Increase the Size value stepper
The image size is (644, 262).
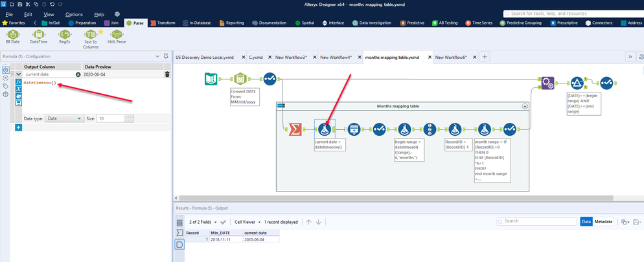[x=129, y=116]
